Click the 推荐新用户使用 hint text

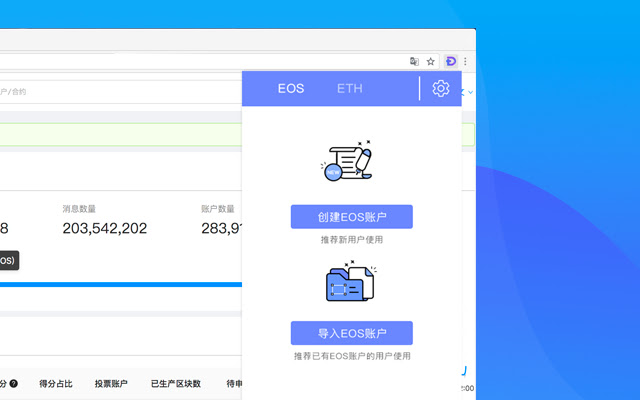click(352, 240)
